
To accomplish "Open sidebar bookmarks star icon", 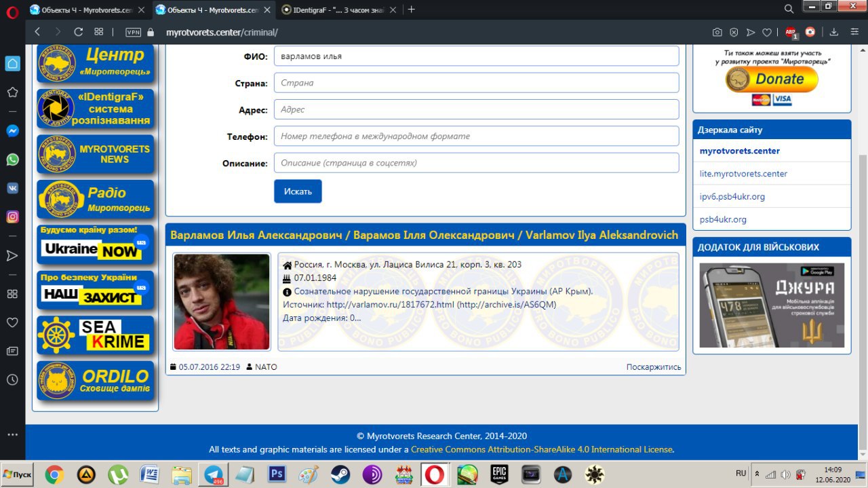I will (x=12, y=92).
